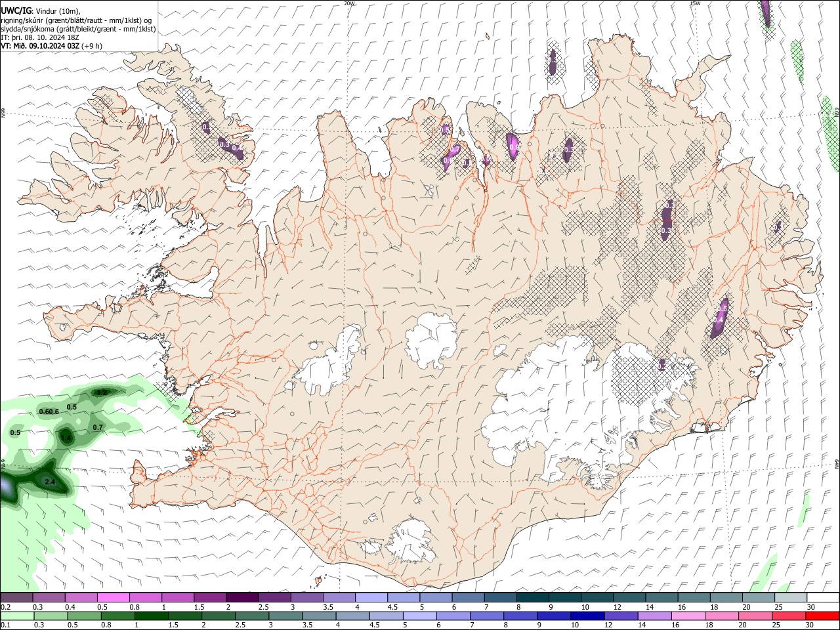The width and height of the screenshot is (840, 630).
Task: Select the bright pink 0.5–0.8 snow legend swatch
Action: [x=113, y=597]
